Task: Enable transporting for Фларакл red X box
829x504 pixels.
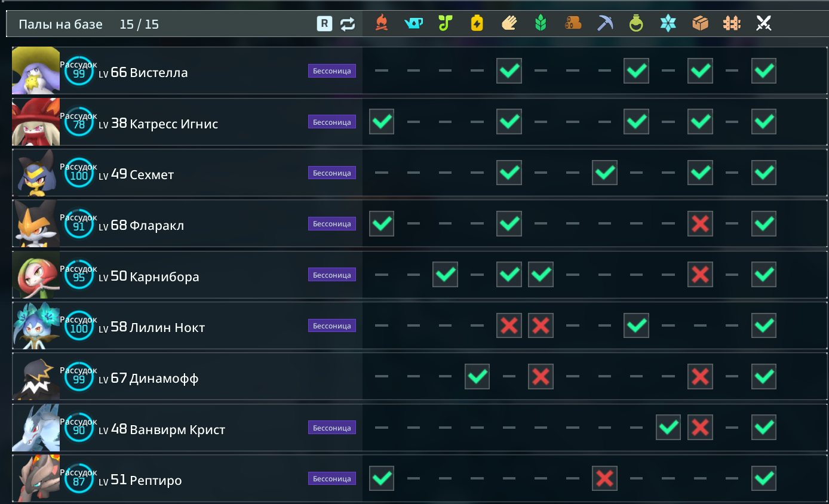Action: pos(700,224)
